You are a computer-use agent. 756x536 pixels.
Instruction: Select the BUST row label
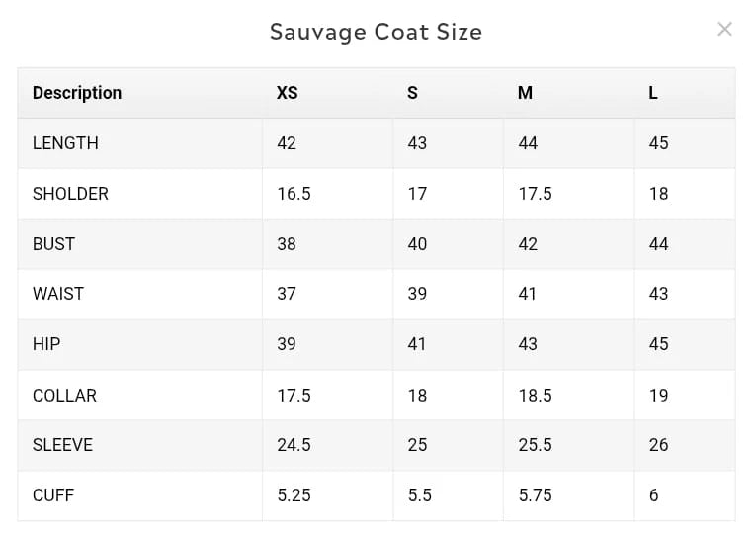tap(53, 244)
